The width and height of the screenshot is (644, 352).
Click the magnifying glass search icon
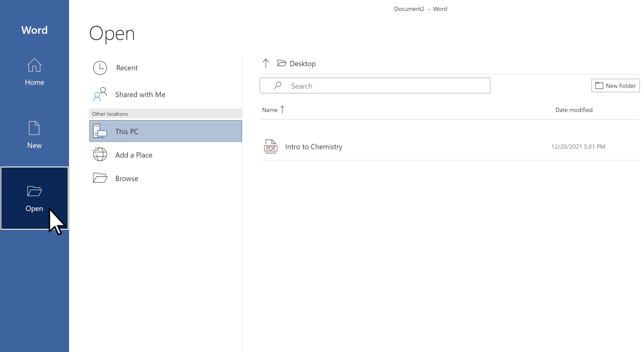coord(277,85)
